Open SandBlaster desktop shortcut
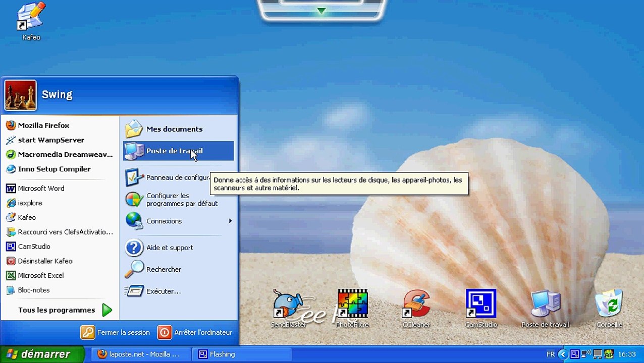Image resolution: width=644 pixels, height=363 pixels. coord(289,309)
